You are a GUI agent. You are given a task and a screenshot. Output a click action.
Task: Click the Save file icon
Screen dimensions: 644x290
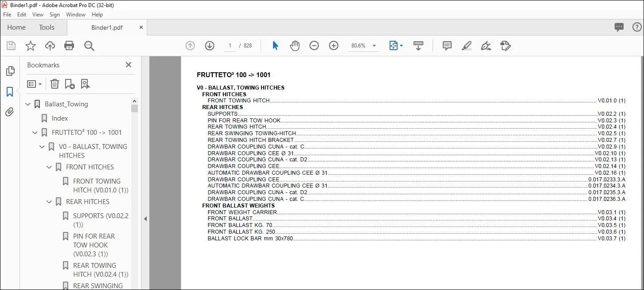(x=11, y=46)
